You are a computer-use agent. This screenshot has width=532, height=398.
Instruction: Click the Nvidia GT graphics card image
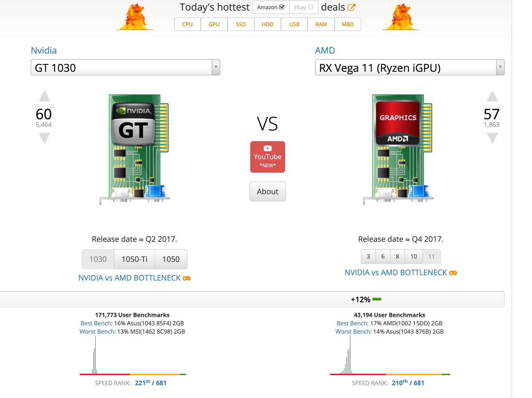[135, 148]
